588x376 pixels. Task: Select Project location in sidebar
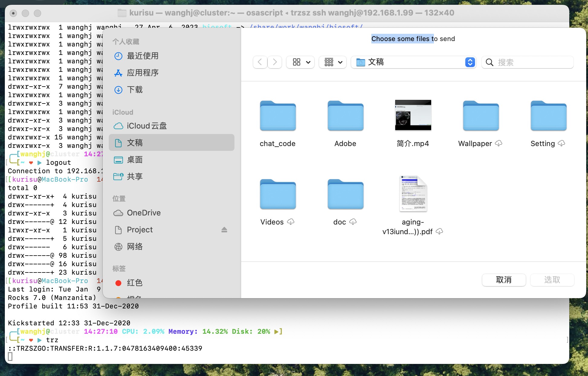pos(171,230)
